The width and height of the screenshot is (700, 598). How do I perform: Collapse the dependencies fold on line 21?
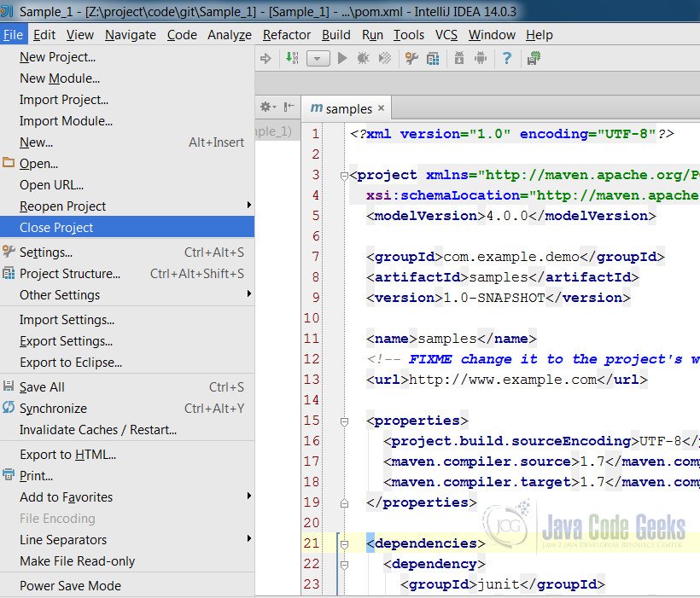click(344, 544)
